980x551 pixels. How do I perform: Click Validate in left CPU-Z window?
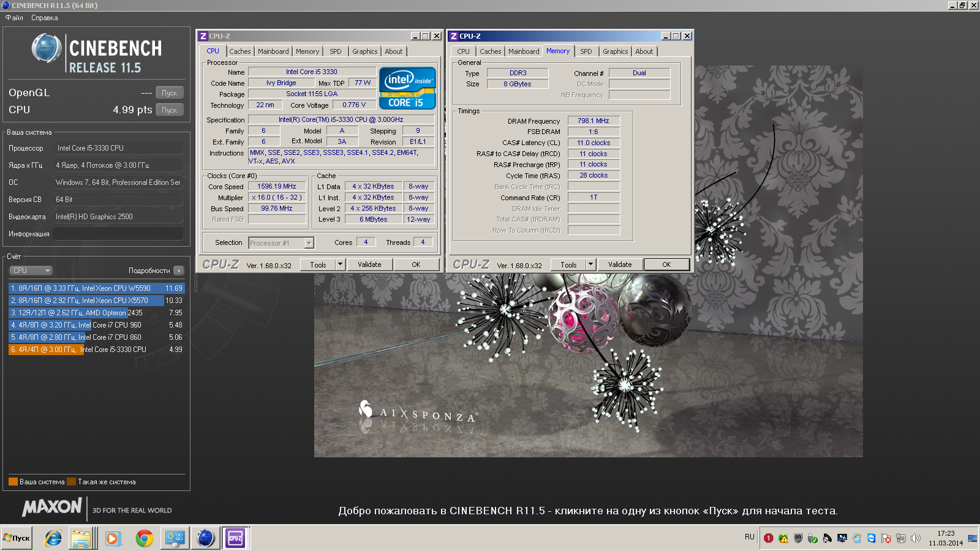pos(369,264)
